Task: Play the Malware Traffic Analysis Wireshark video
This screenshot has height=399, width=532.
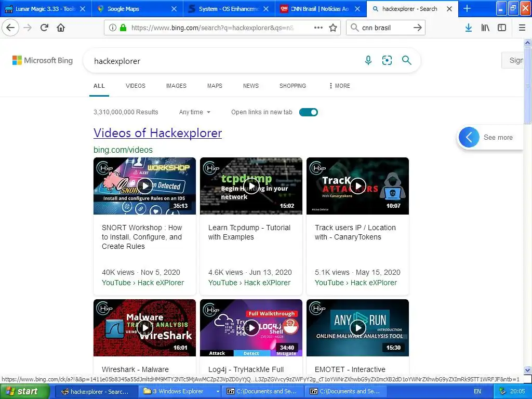Action: (145, 328)
